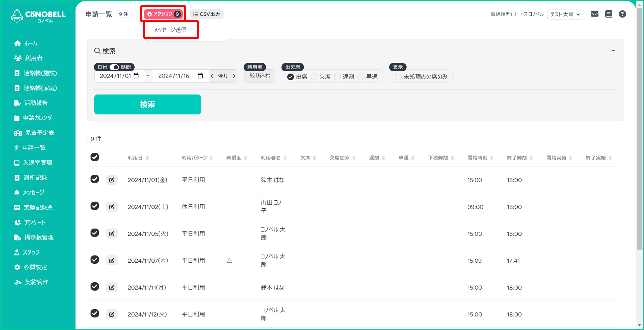Collapse the 検索 panel with minus
The image size is (644, 330).
(x=613, y=51)
